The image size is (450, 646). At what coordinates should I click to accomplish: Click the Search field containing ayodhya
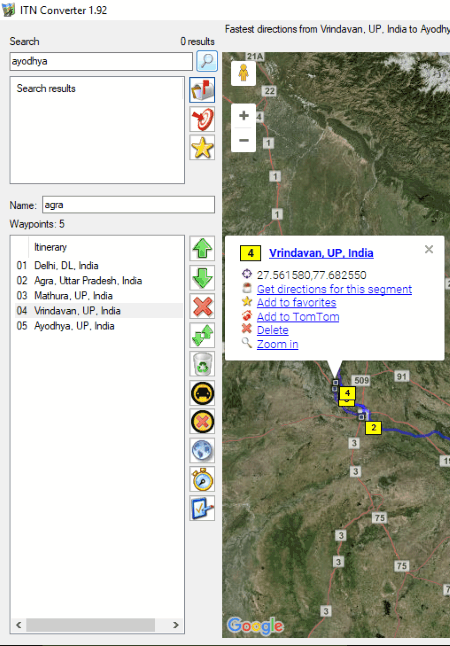(x=101, y=61)
